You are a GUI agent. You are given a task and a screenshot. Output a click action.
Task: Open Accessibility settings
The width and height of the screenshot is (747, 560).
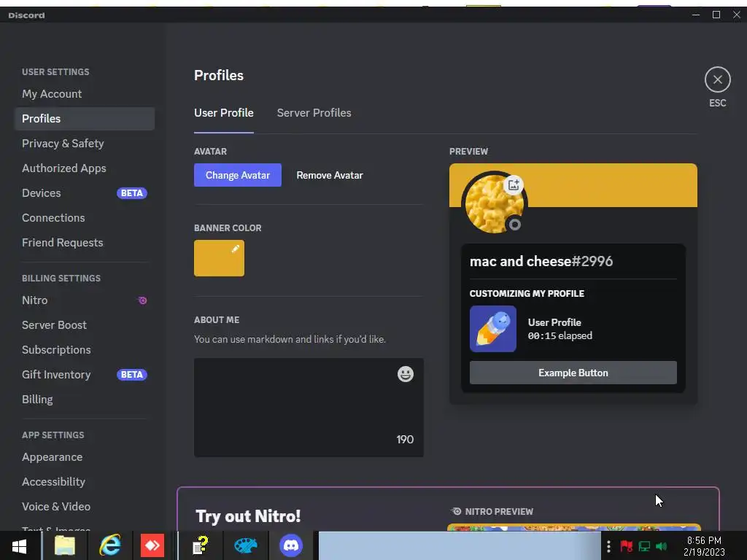(x=85, y=482)
